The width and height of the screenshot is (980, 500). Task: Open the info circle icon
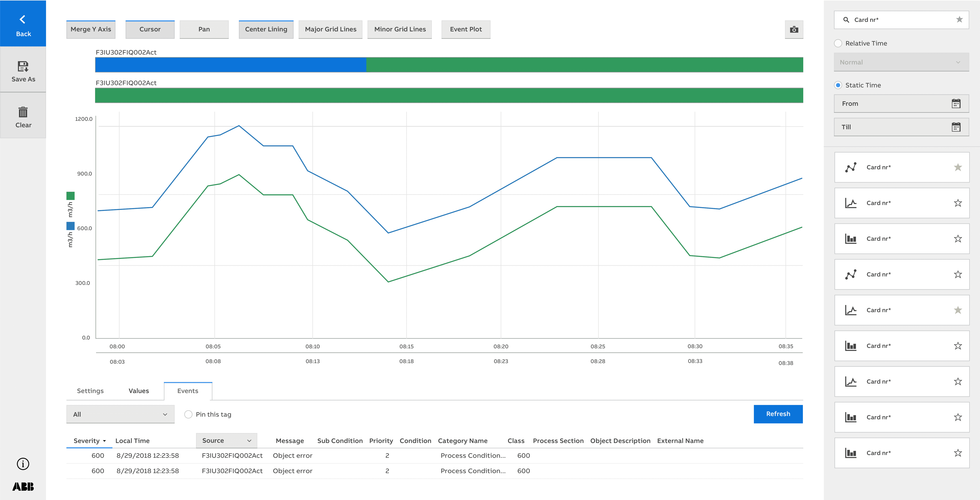(23, 463)
